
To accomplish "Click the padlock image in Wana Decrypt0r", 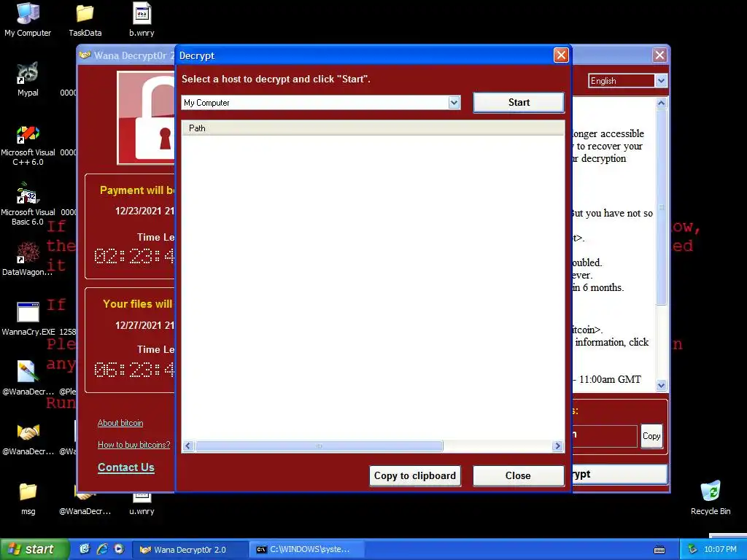I will pos(146,118).
